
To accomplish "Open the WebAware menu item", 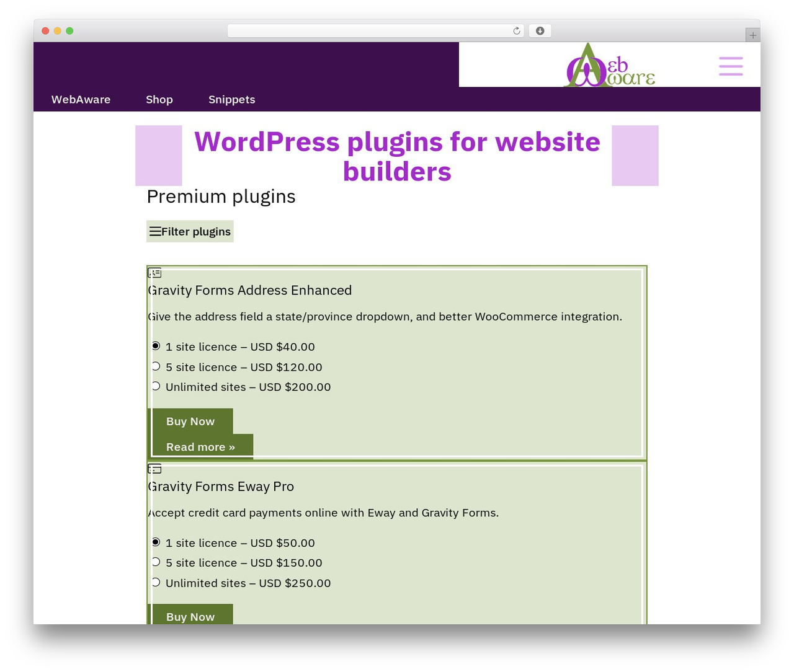I will [x=81, y=99].
